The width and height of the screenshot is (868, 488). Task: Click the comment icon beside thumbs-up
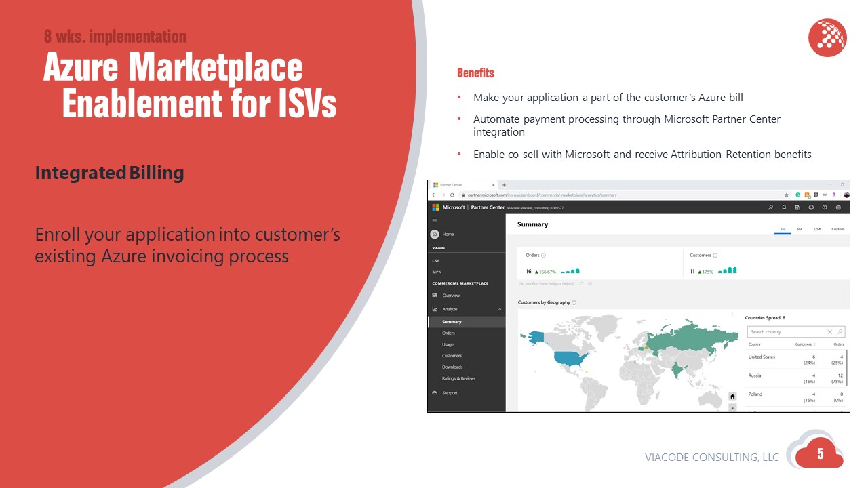pyautogui.click(x=590, y=283)
